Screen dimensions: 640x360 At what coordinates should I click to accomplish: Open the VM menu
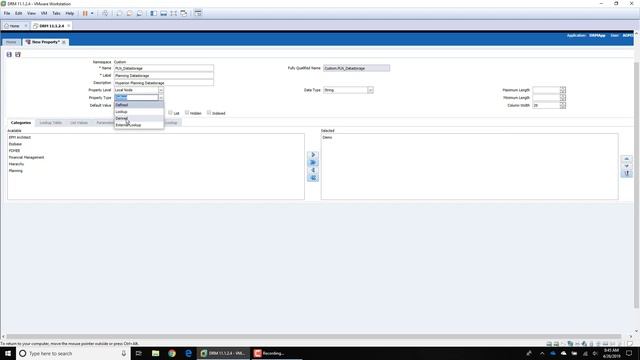(44, 13)
